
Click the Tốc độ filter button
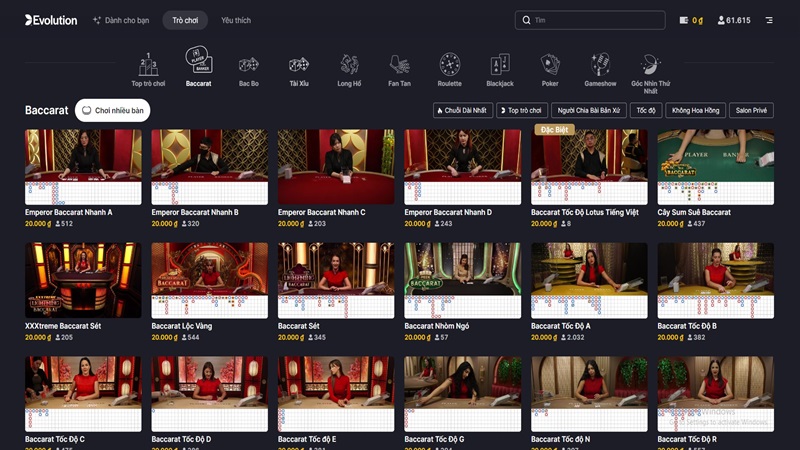click(646, 110)
